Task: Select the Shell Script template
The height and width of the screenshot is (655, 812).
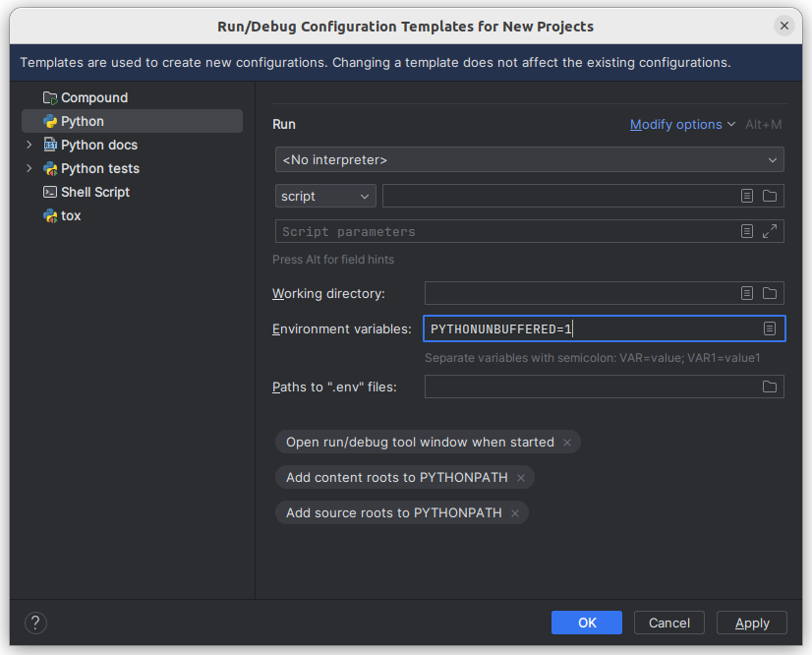Action: (94, 192)
